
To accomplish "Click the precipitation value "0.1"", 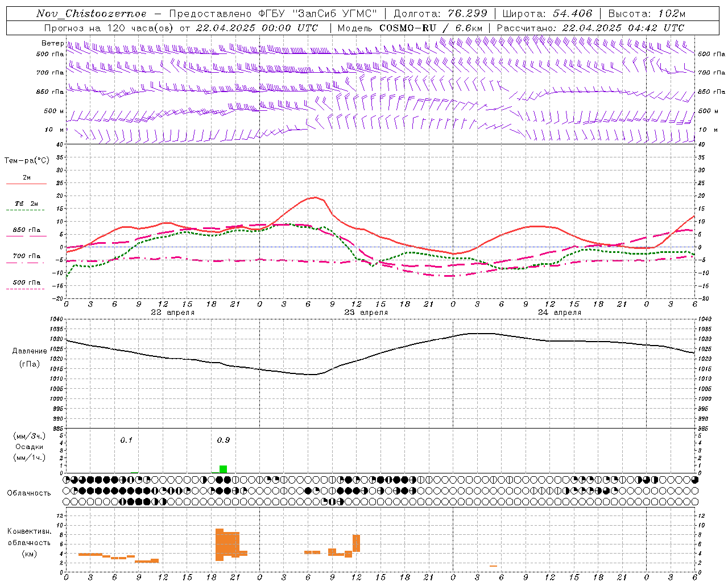I will pyautogui.click(x=126, y=440).
